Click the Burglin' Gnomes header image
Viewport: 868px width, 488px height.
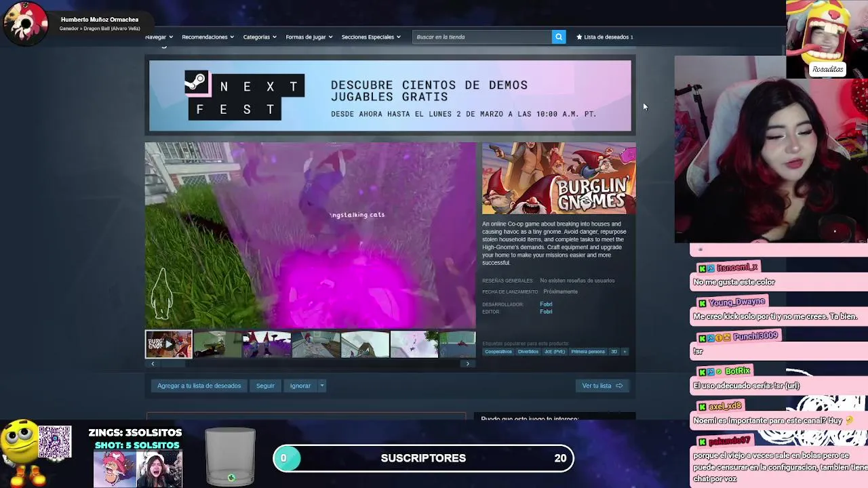coord(559,178)
